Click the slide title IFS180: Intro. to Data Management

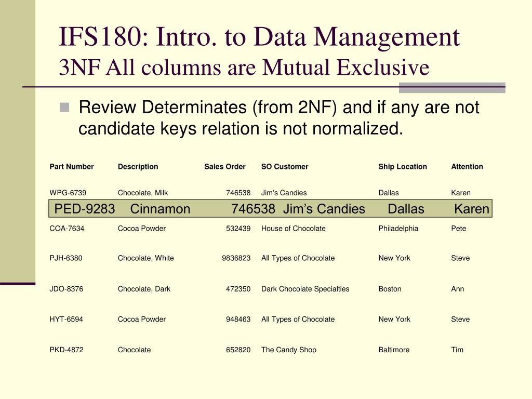259,37
